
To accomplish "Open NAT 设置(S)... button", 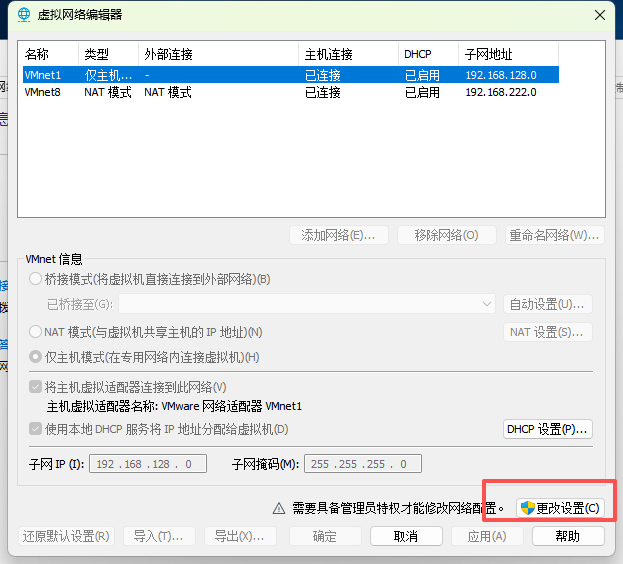I will (x=548, y=332).
